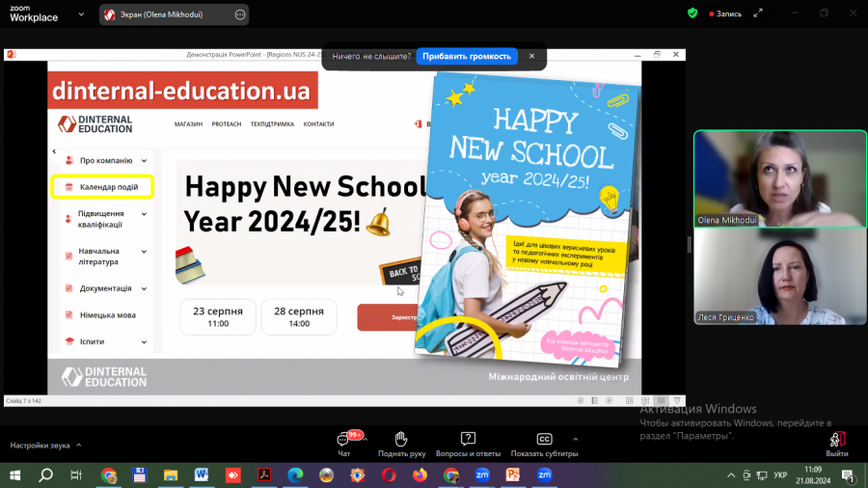This screenshot has width=868, height=488.
Task: View the green encryption shield info
Action: tap(692, 14)
